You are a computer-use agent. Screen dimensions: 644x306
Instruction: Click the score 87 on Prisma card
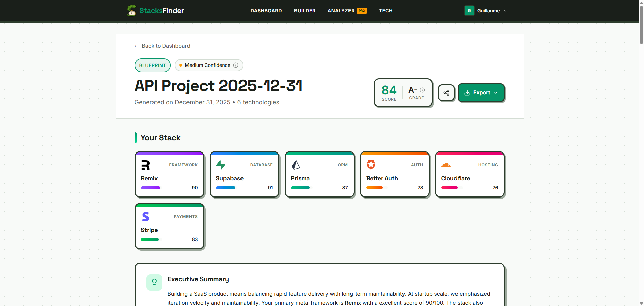pyautogui.click(x=345, y=188)
